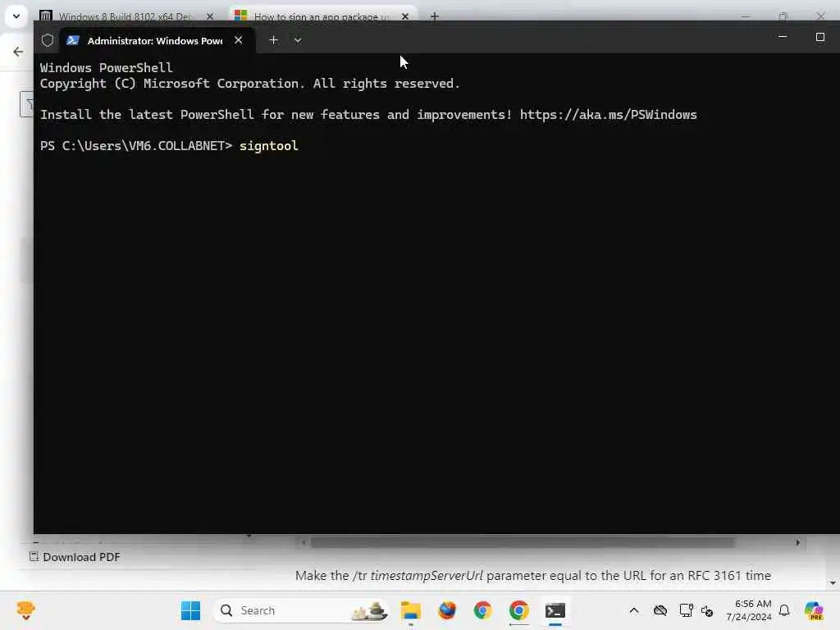Minimize the Windows Terminal window
Viewport: 840px width, 630px height.
click(782, 37)
